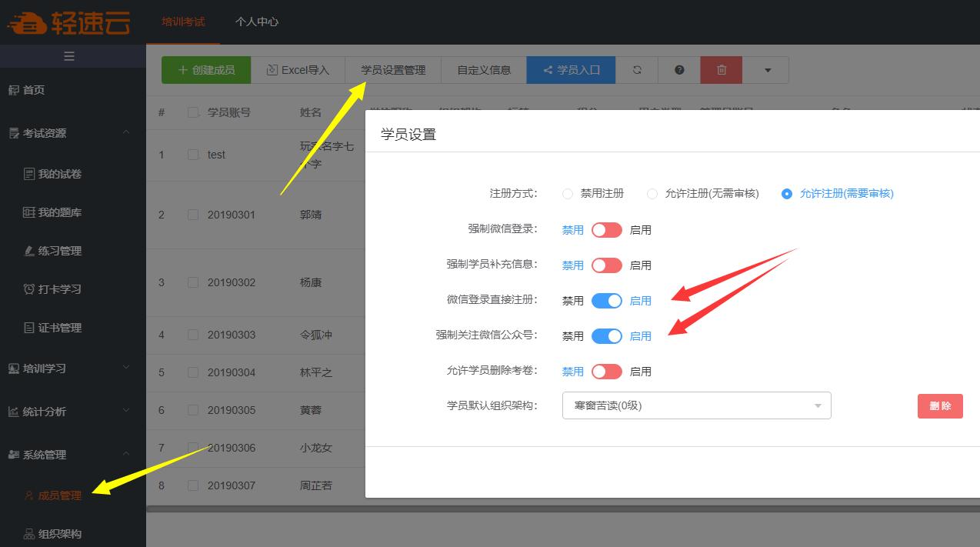The height and width of the screenshot is (547, 980).
Task: Open the help question-mark icon
Action: (678, 69)
